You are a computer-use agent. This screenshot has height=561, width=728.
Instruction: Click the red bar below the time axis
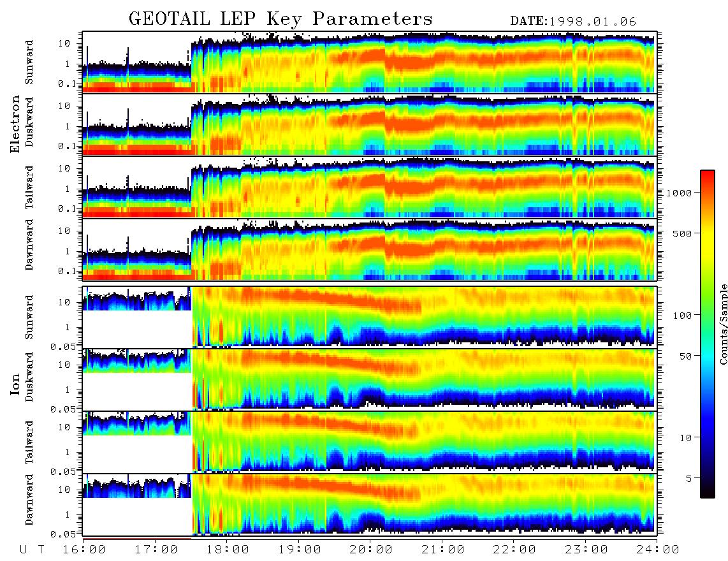(136, 539)
